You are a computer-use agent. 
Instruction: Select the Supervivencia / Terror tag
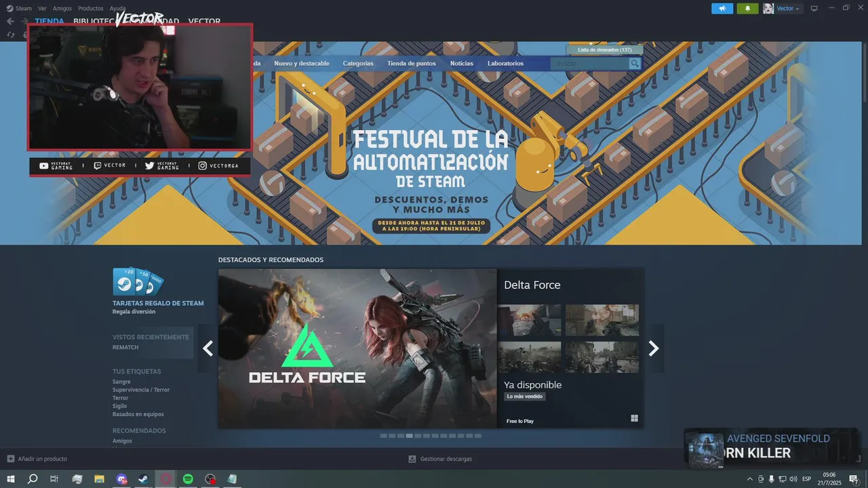click(141, 390)
